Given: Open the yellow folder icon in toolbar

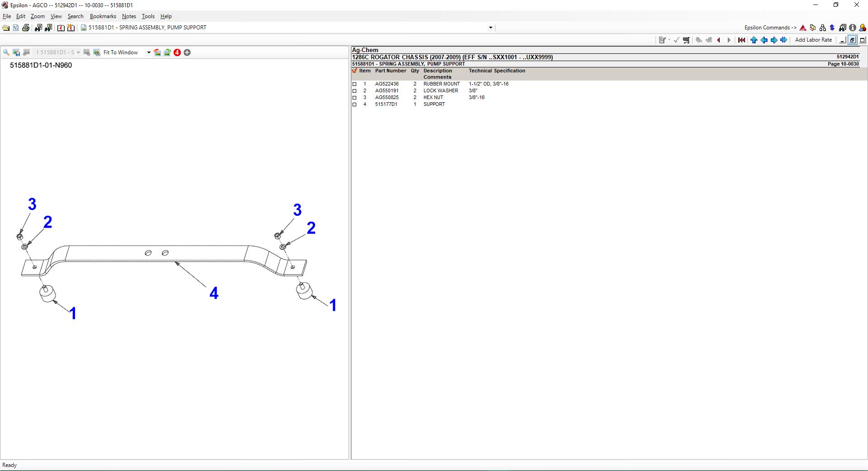Looking at the screenshot, I should pyautogui.click(x=6, y=28).
